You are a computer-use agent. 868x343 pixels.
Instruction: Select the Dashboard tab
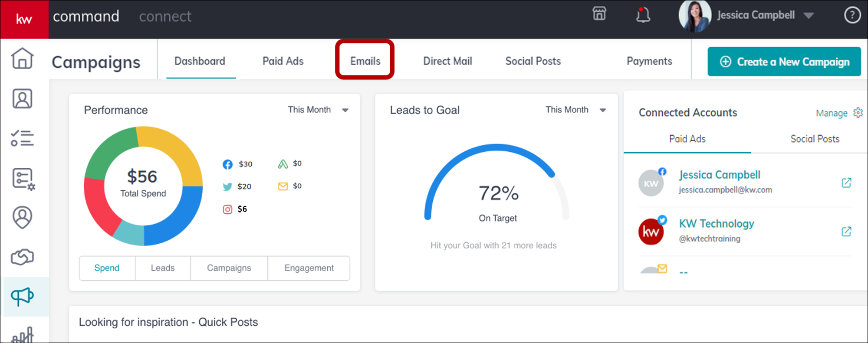click(x=200, y=61)
